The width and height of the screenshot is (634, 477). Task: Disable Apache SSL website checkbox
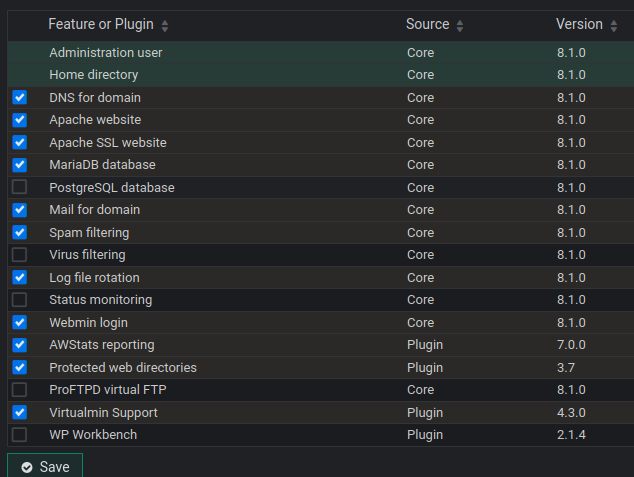coord(19,142)
